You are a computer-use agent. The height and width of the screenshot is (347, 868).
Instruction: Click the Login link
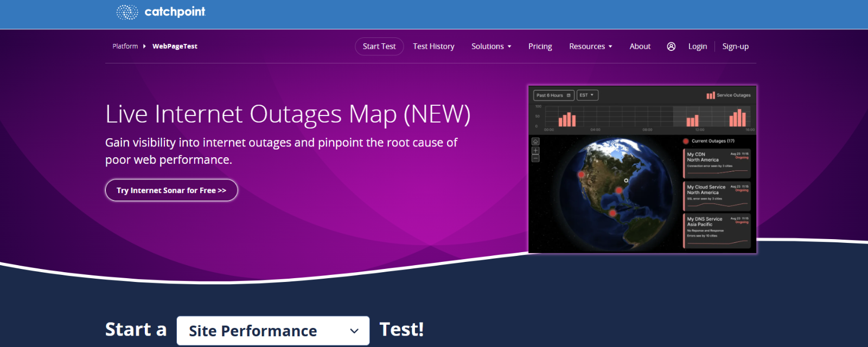pyautogui.click(x=698, y=47)
